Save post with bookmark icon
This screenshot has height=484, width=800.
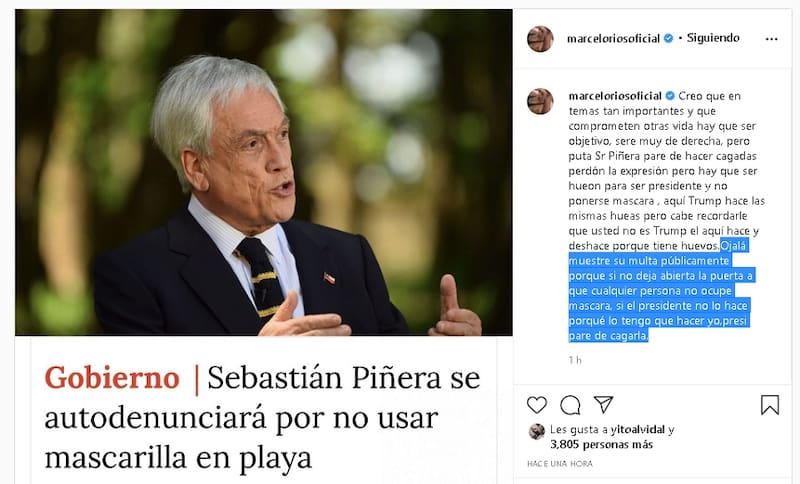pyautogui.click(x=770, y=405)
